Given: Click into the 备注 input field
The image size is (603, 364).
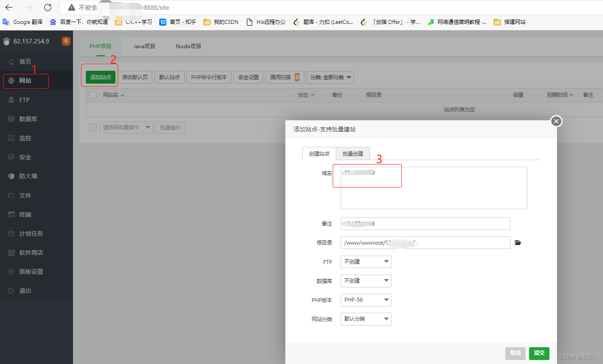Looking at the screenshot, I should coord(425,223).
